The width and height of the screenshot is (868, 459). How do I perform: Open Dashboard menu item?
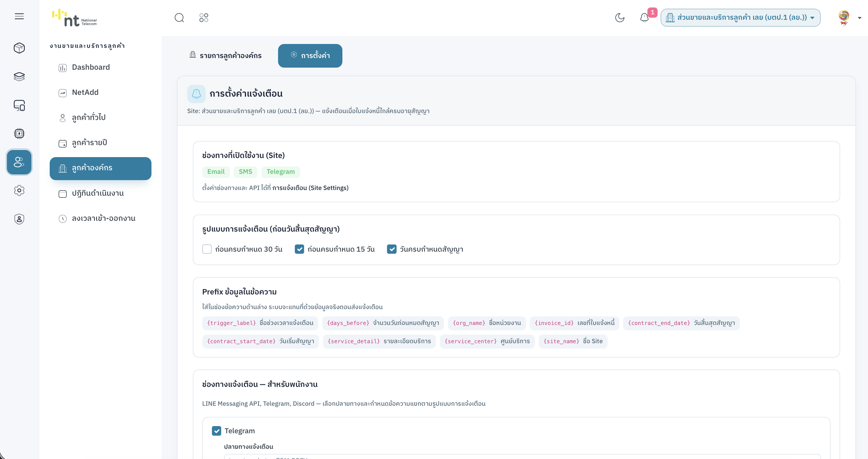click(x=100, y=67)
